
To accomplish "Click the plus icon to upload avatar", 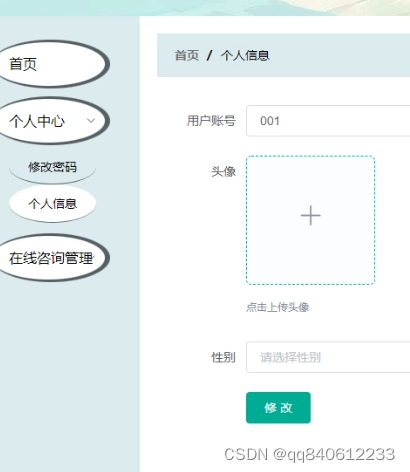I will (310, 216).
